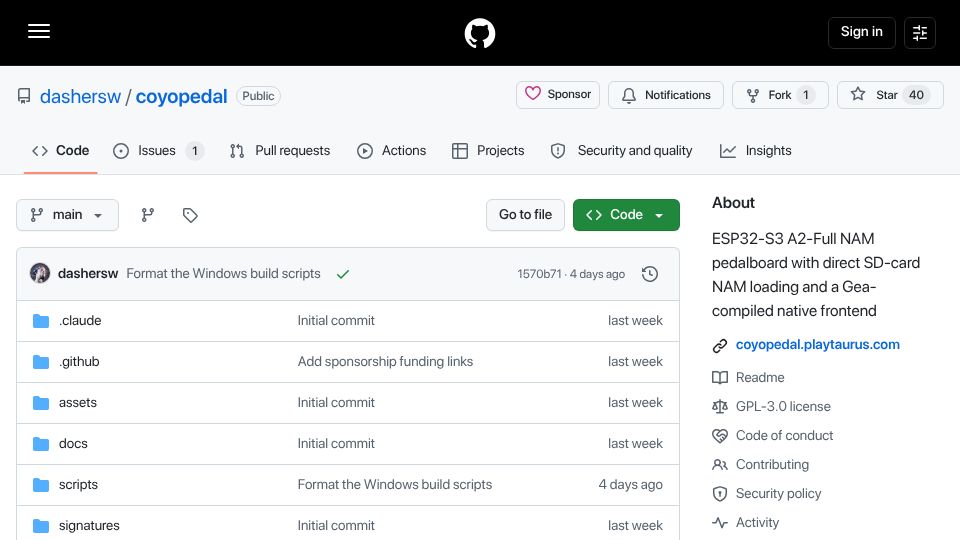This screenshot has height=540, width=960.
Task: Click the repository icon before dashersw
Action: (24, 96)
